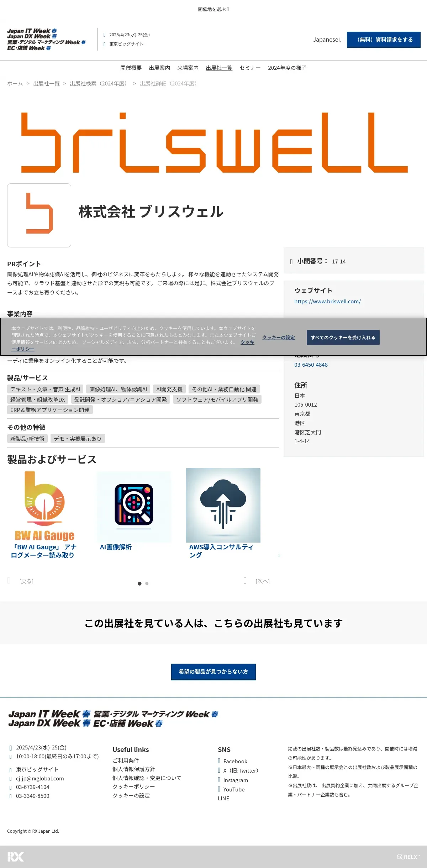Click すべてのクッキーを受け入れる button
This screenshot has height=868, width=427.
pyautogui.click(x=343, y=338)
